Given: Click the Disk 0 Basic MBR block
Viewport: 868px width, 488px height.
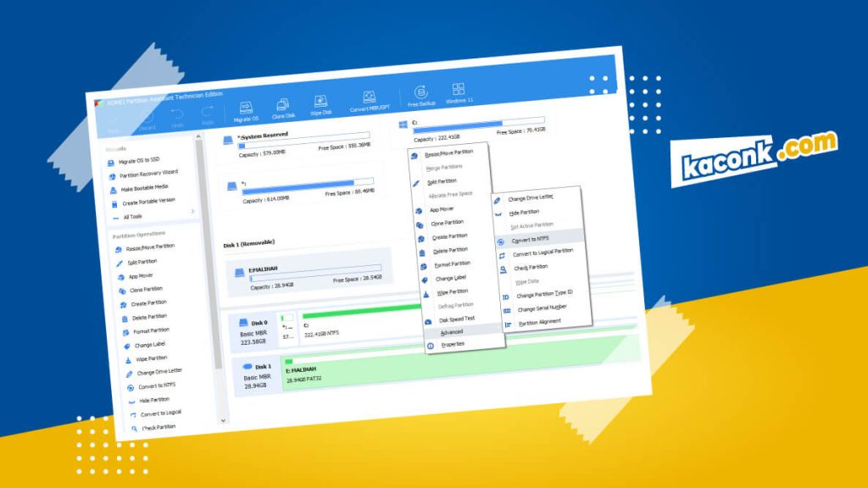Looking at the screenshot, I should [x=254, y=332].
